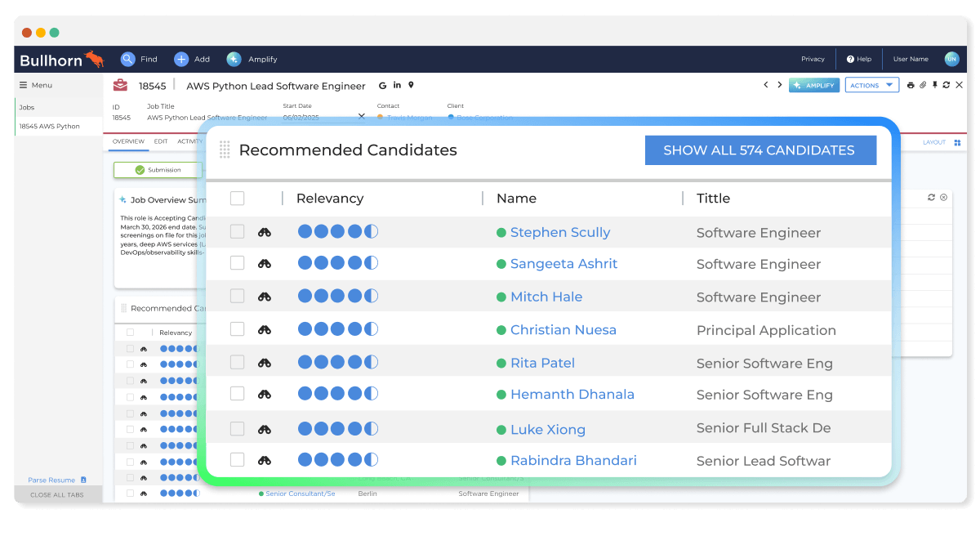Open the Privacy link
This screenshot has width=980, height=554.
[x=813, y=59]
